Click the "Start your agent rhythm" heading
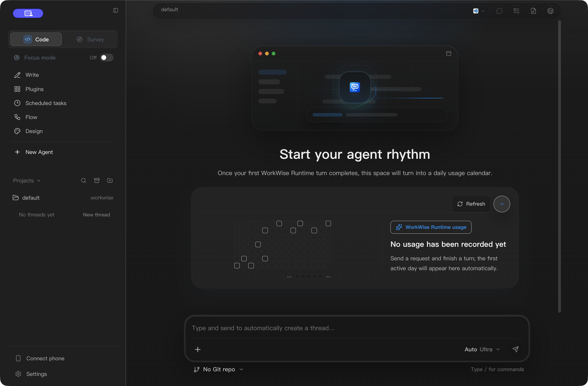This screenshot has height=386, width=588. (x=355, y=154)
